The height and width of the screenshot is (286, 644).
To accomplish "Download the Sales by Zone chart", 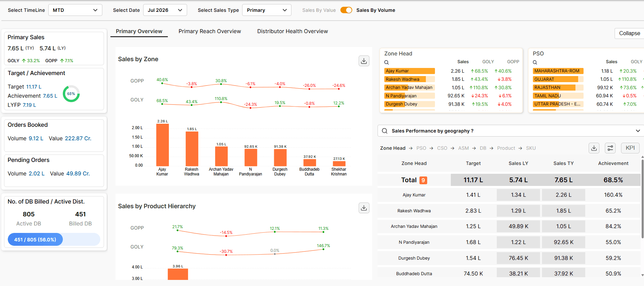I will point(364,61).
